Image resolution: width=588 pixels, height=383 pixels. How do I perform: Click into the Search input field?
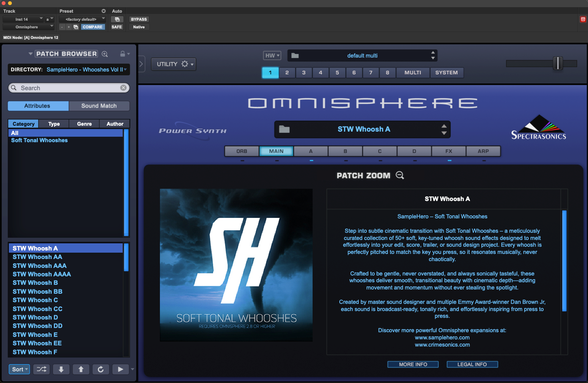(x=69, y=88)
